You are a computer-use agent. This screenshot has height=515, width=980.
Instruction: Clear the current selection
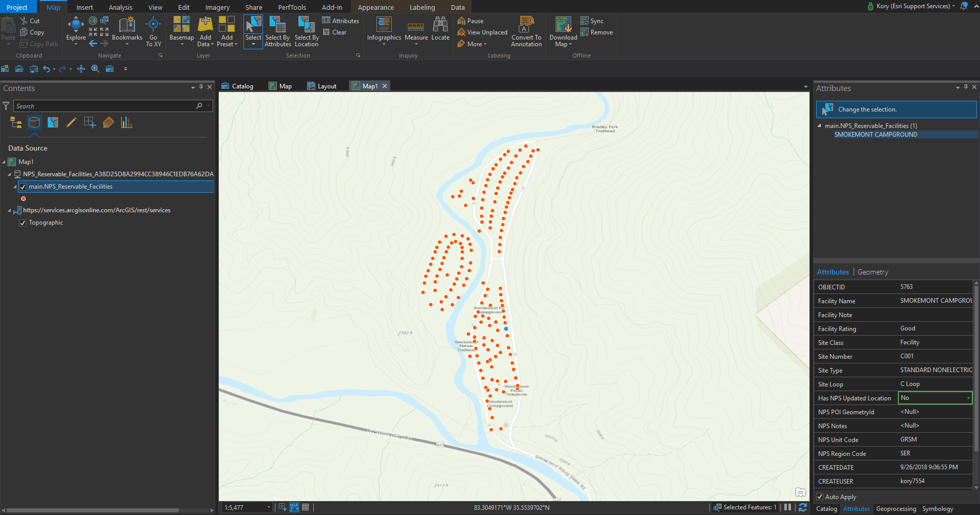[x=334, y=32]
